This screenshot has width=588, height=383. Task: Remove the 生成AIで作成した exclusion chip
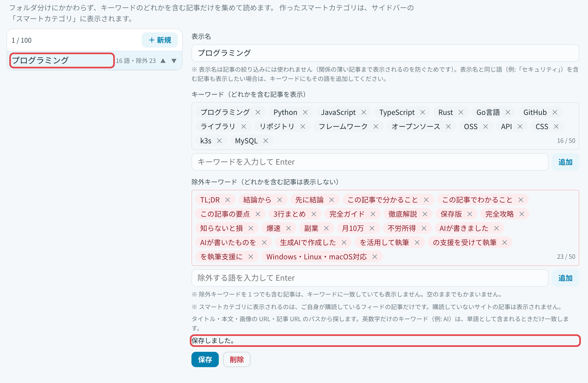(344, 243)
